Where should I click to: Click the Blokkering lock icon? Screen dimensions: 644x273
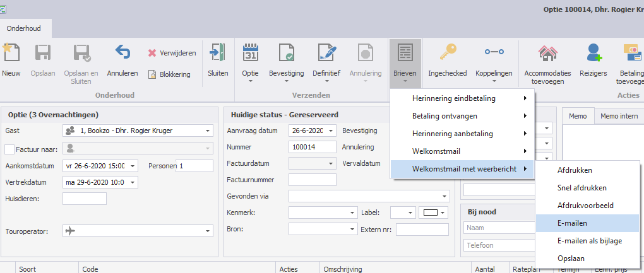click(152, 74)
